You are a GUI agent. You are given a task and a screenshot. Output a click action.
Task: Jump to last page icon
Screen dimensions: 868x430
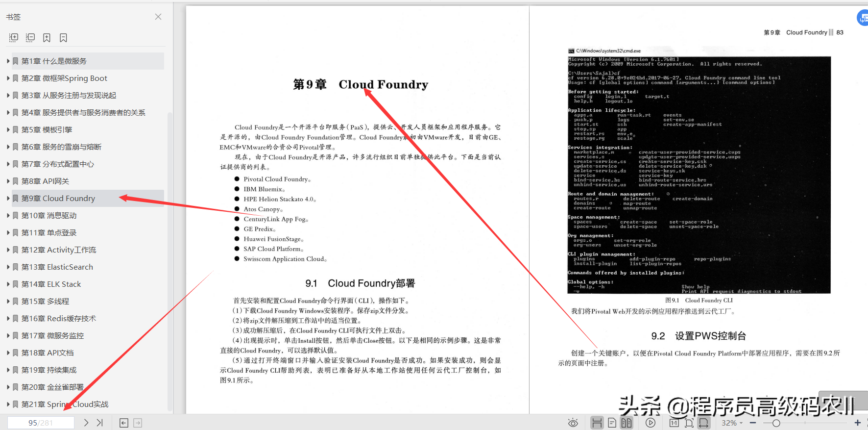tap(100, 423)
